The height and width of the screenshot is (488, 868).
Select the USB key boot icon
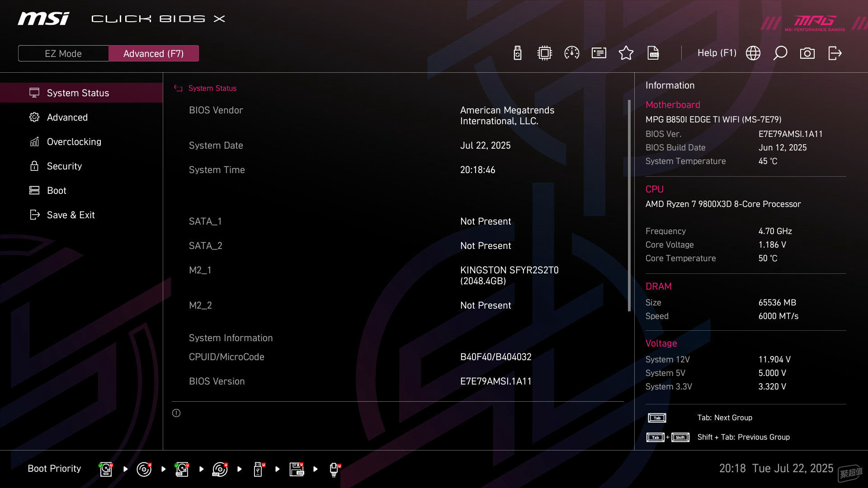[x=259, y=469]
